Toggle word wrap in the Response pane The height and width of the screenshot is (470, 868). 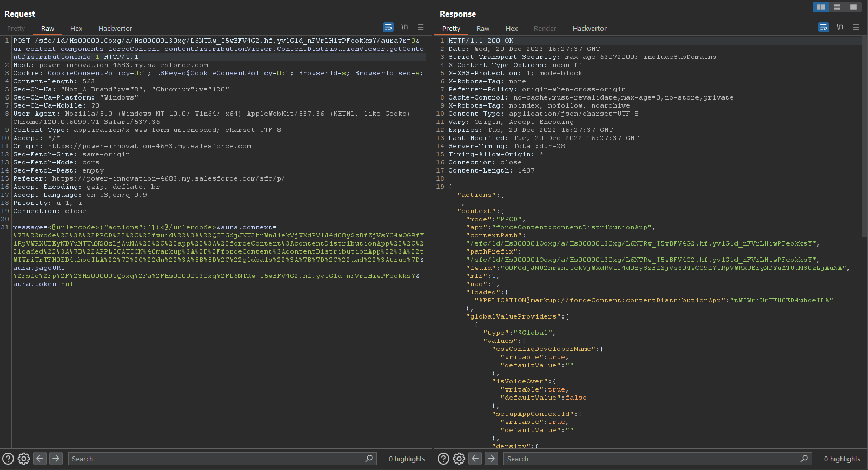tap(824, 27)
